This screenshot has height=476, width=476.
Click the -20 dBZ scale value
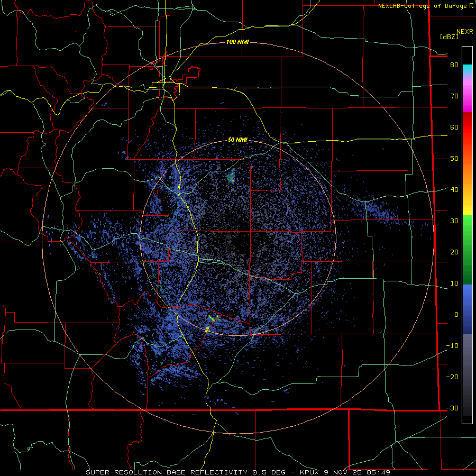point(452,377)
